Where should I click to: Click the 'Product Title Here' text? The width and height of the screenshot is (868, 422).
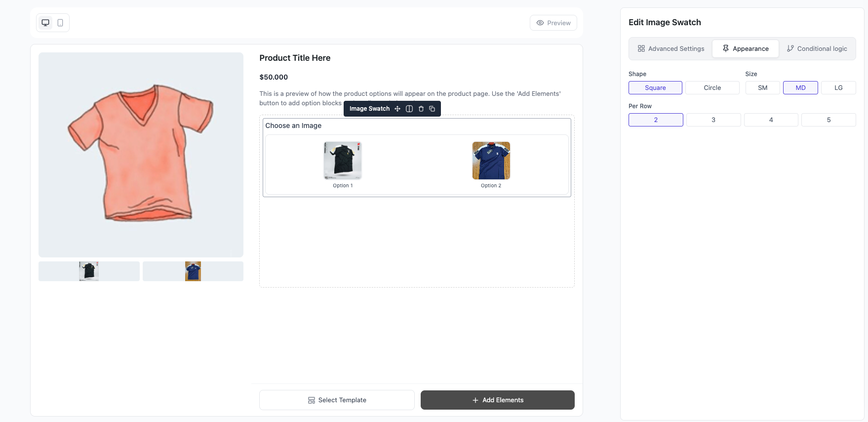(x=295, y=58)
